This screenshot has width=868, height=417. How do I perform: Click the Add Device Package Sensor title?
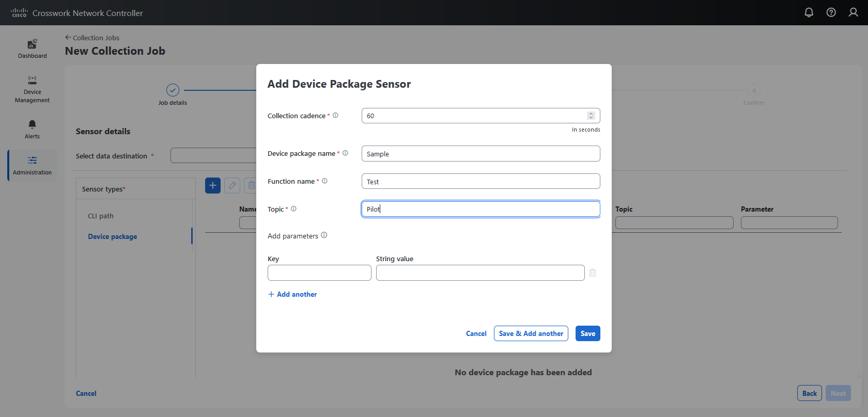coord(339,84)
